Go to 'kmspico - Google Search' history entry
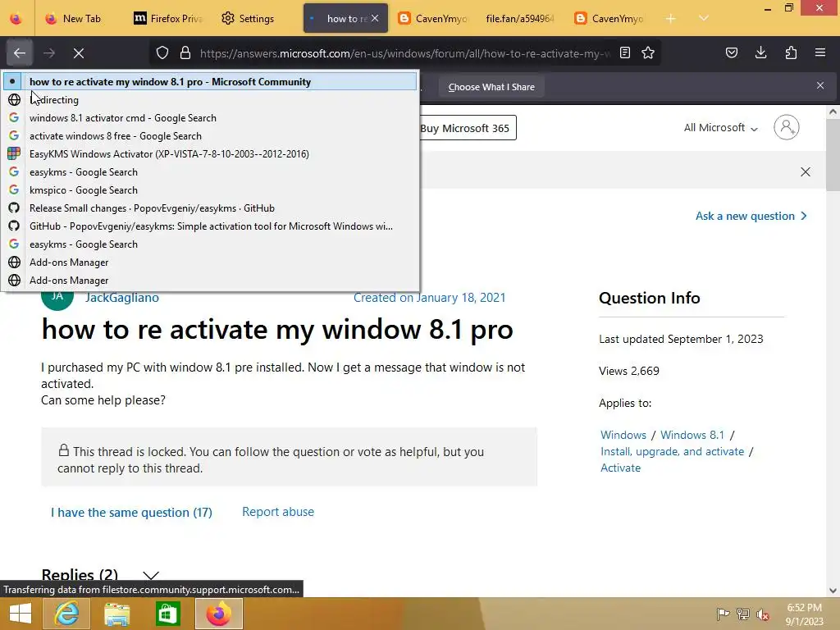 (x=210, y=190)
